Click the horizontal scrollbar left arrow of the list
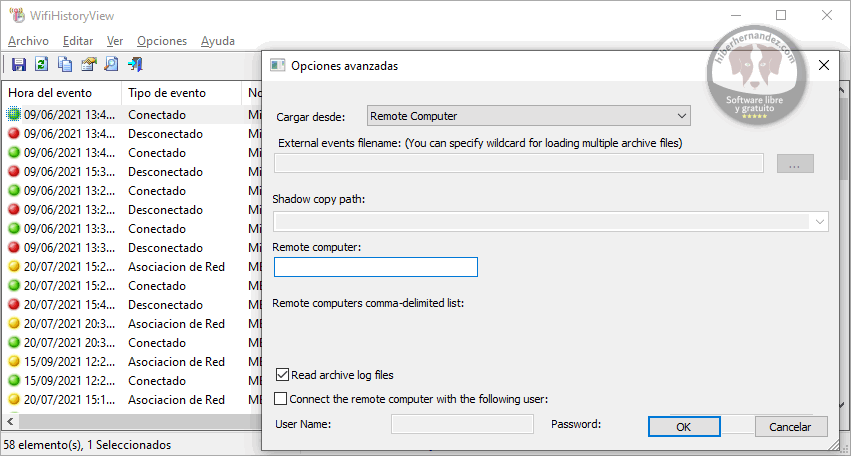This screenshot has height=456, width=851. (x=9, y=421)
